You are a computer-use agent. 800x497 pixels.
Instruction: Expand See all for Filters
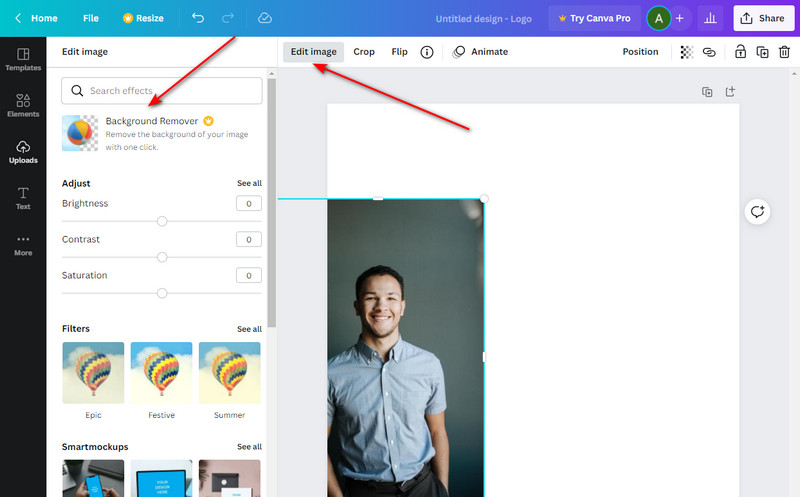[249, 329]
